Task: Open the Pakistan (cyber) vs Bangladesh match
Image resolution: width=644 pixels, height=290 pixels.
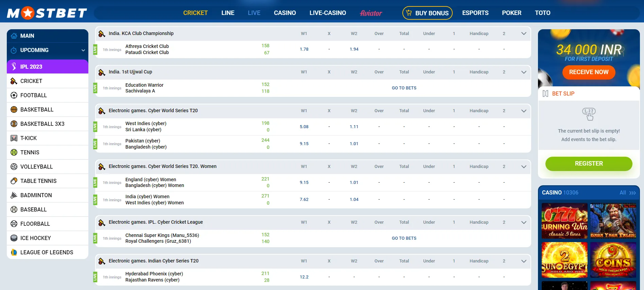Action: tap(146, 144)
